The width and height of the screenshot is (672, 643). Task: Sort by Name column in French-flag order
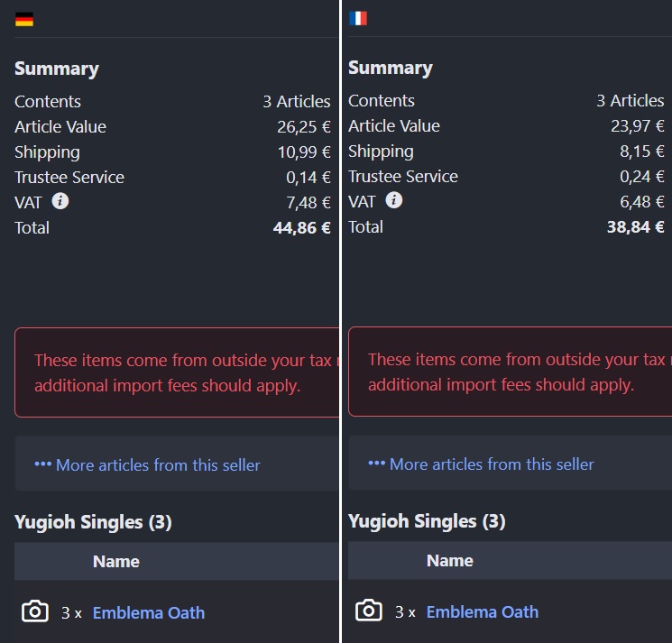(450, 560)
